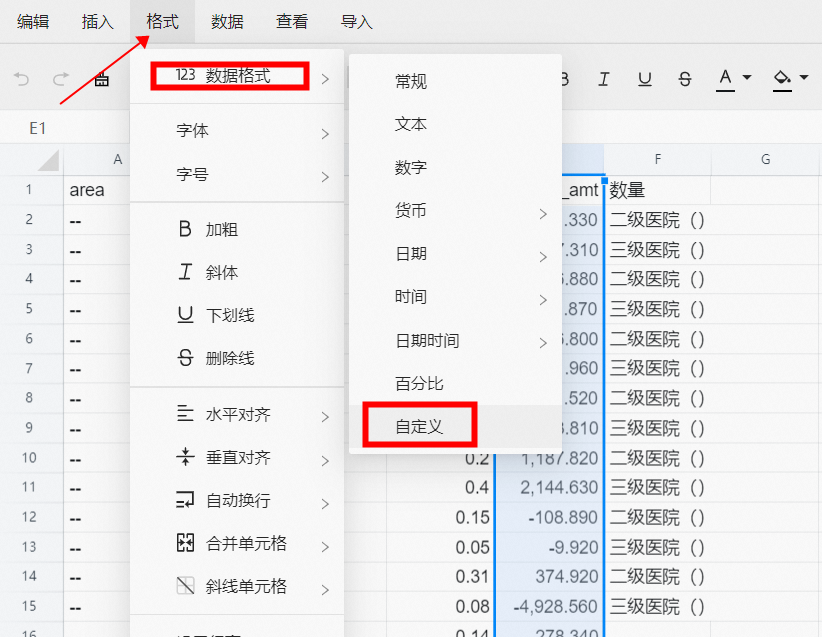Viewport: 822px width, 637px height.
Task: Toggle strikethrough icon in the top toolbar
Action: click(x=685, y=79)
